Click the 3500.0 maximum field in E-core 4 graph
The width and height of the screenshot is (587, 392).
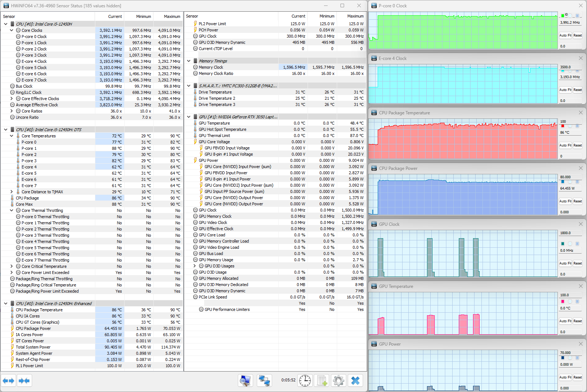coord(570,67)
